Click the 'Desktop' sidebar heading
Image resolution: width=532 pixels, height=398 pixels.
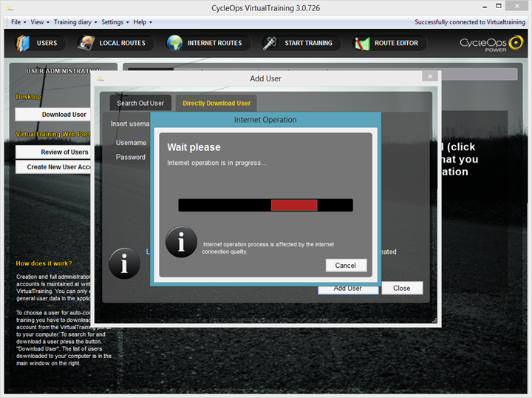(x=28, y=96)
